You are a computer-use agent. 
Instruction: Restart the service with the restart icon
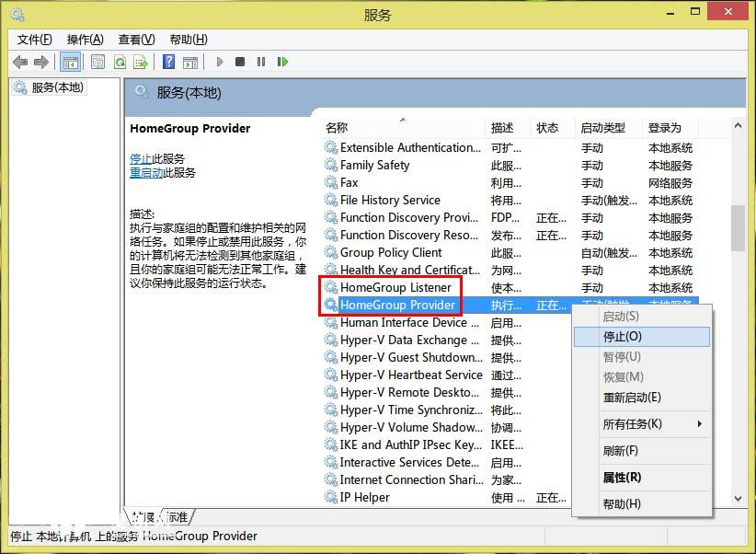click(283, 62)
